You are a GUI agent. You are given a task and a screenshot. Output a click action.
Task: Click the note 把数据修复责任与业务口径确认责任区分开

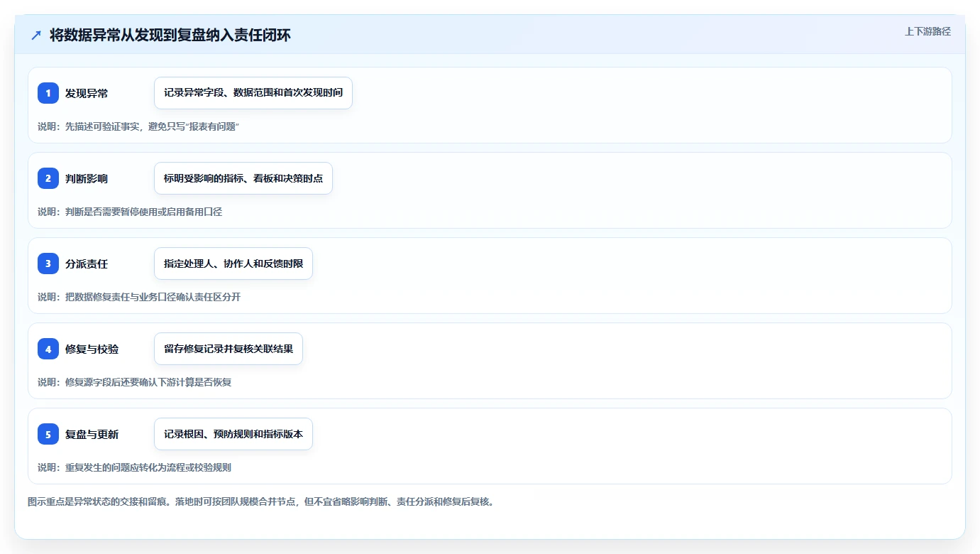pyautogui.click(x=139, y=297)
